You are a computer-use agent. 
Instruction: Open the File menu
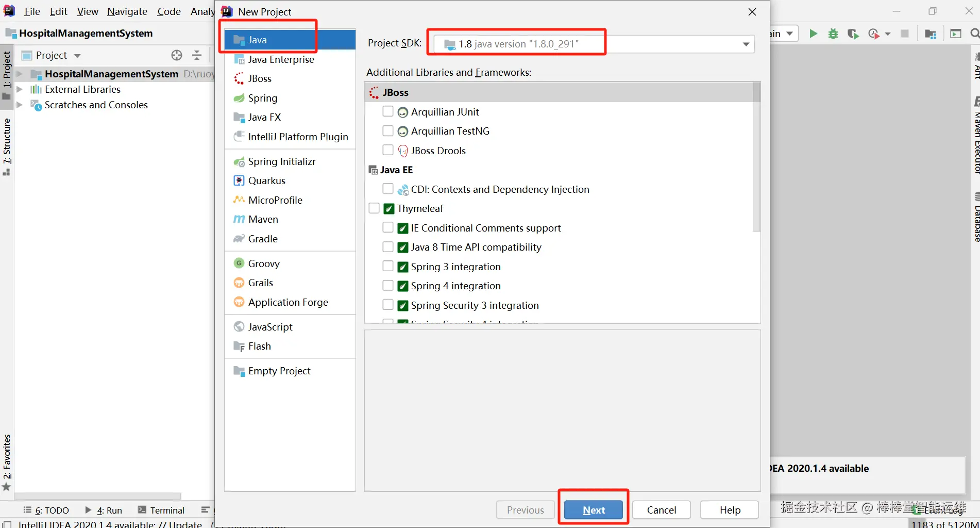(x=32, y=11)
